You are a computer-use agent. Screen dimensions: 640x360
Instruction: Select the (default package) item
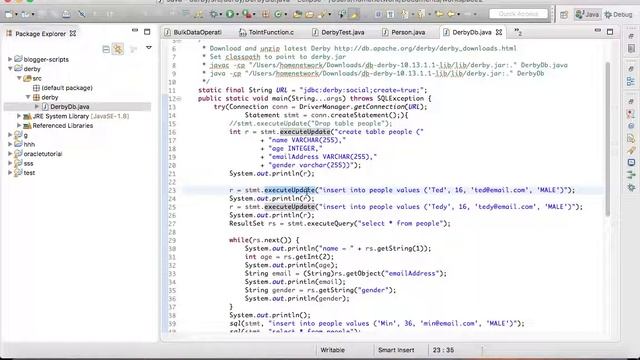[67, 88]
